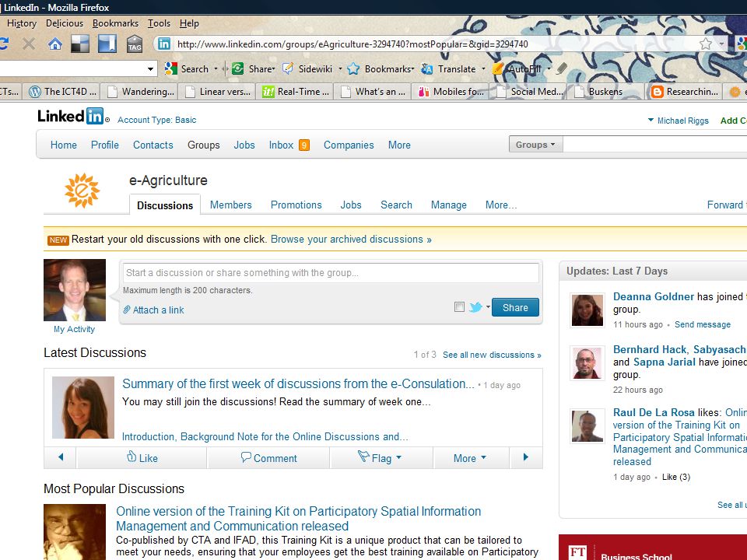747x560 pixels.
Task: Click See all new discussions link
Action: tap(492, 355)
